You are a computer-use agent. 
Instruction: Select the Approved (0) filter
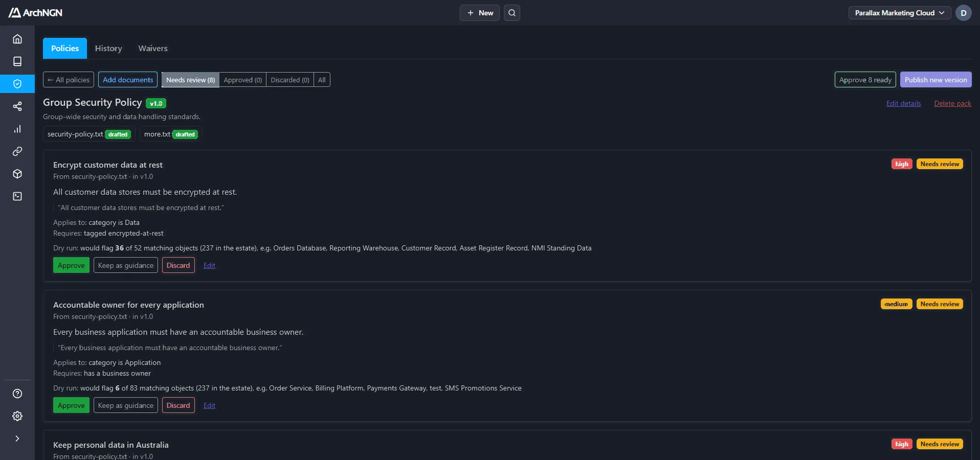coord(243,80)
